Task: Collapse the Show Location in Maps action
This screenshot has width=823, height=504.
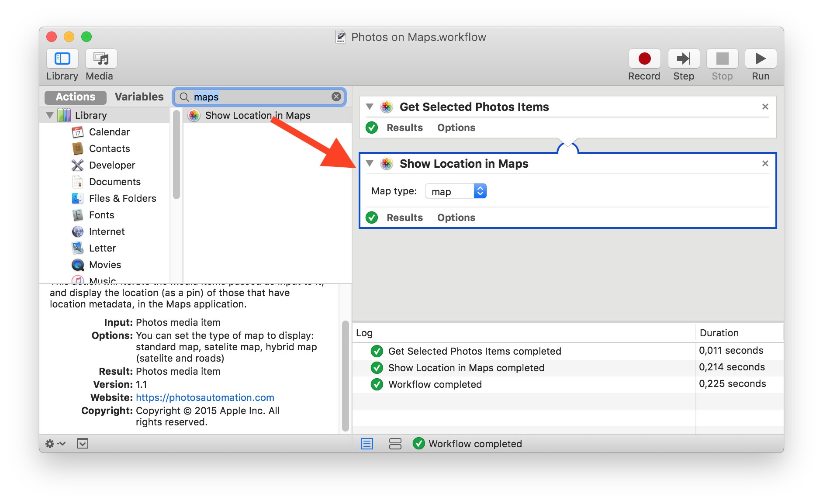Action: point(370,163)
